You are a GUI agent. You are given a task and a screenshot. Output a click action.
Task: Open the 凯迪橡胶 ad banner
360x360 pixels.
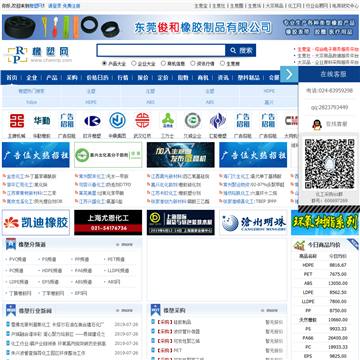coord(36,223)
